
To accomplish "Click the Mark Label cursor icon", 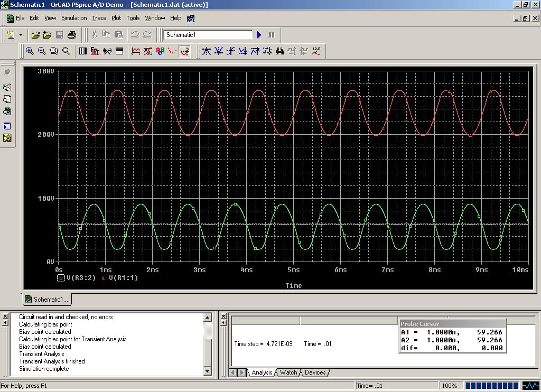I will pyautogui.click(x=316, y=51).
